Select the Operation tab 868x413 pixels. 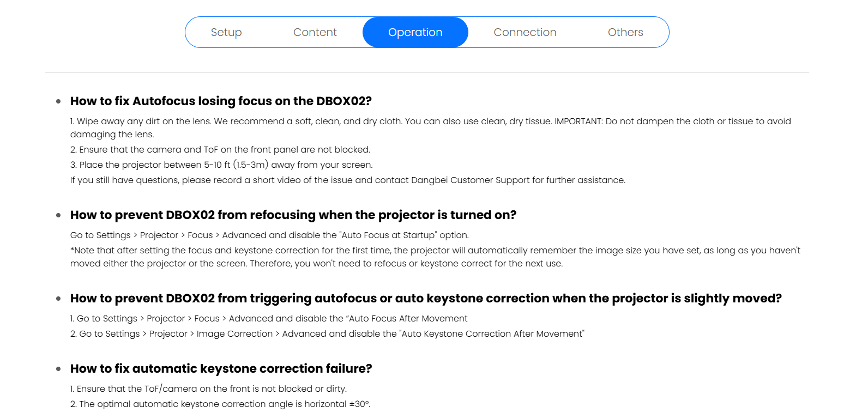415,32
